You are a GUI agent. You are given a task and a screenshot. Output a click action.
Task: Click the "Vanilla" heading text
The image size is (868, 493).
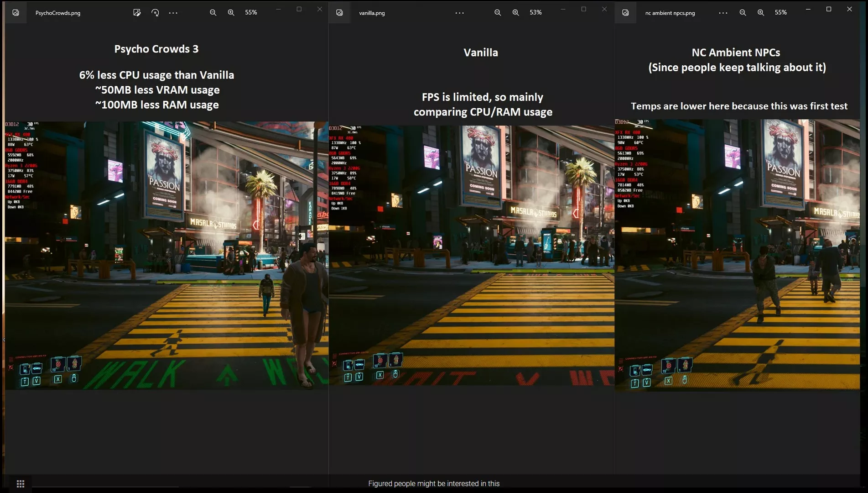coord(481,52)
